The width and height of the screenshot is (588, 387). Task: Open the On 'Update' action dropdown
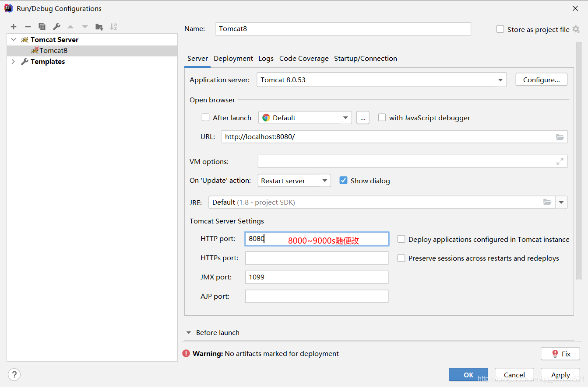294,181
